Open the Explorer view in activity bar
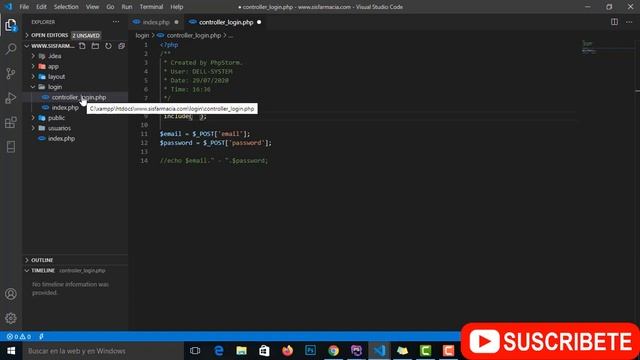 point(11,25)
